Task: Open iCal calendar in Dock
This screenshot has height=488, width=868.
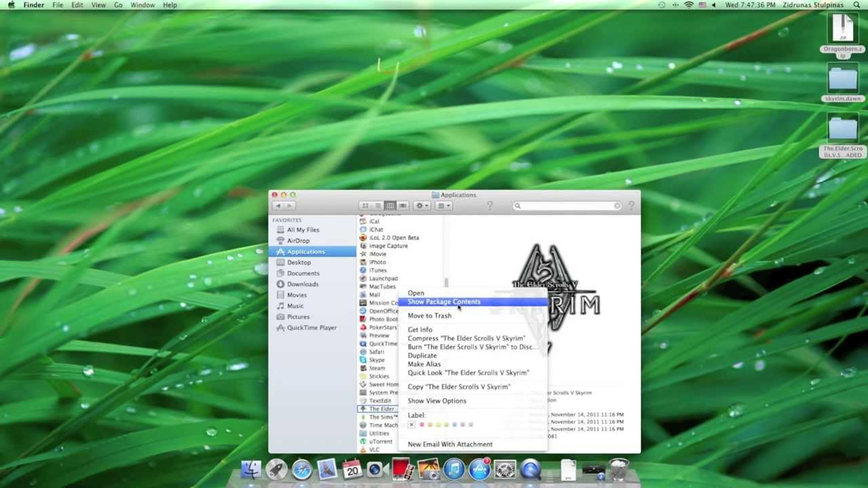Action: pos(352,469)
